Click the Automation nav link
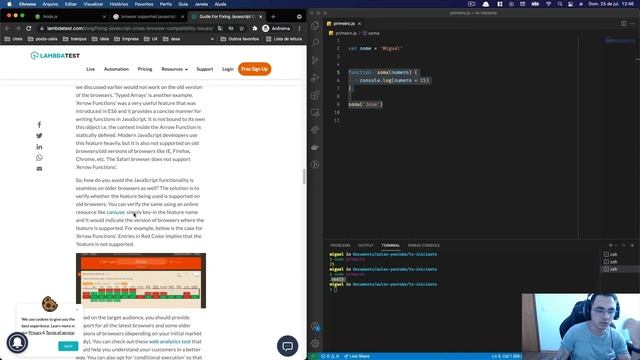640x360 pixels. coord(116,69)
